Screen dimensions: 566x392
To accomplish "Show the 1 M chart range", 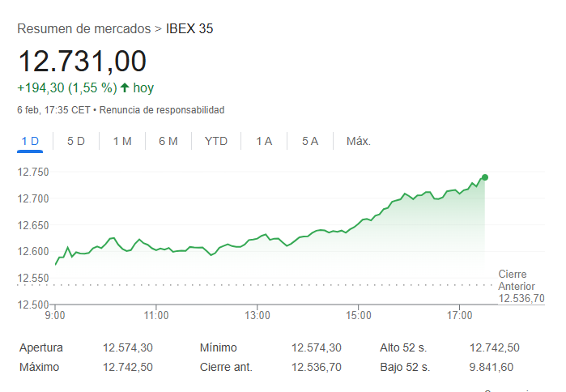I will [122, 141].
